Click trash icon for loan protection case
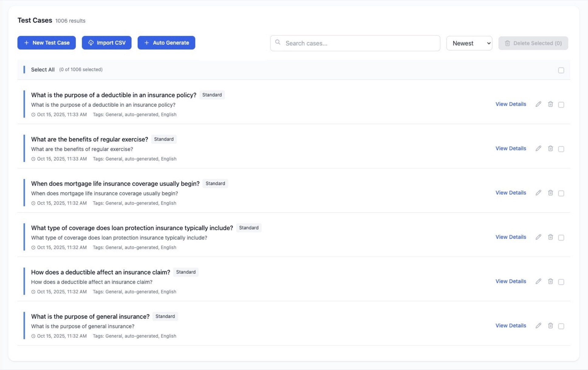Image resolution: width=588 pixels, height=370 pixels. (x=550, y=237)
